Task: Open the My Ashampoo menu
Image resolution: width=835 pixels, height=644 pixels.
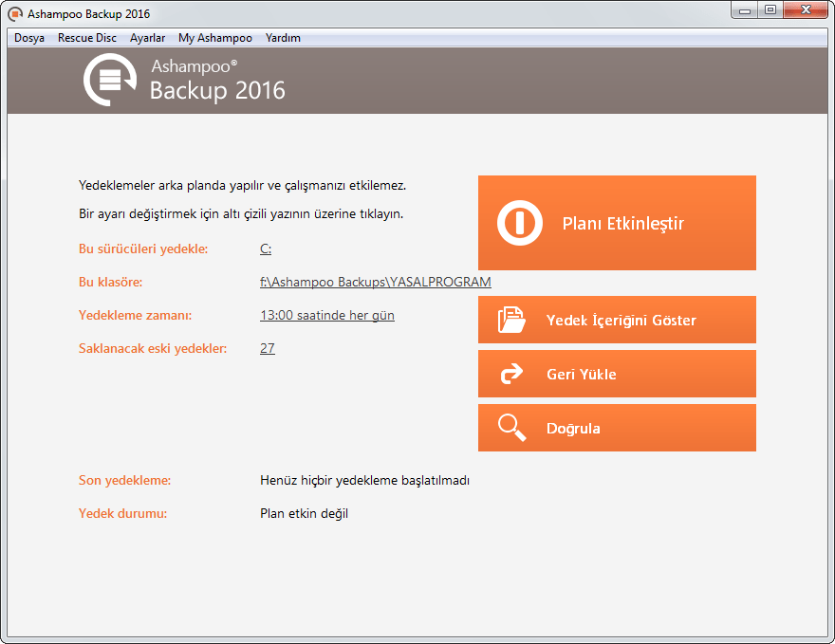Action: (215, 38)
